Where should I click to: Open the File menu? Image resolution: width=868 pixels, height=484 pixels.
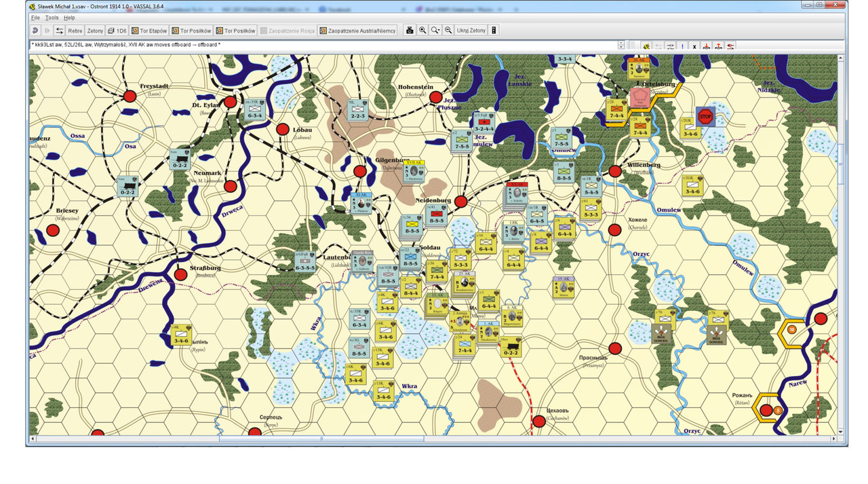pos(35,18)
